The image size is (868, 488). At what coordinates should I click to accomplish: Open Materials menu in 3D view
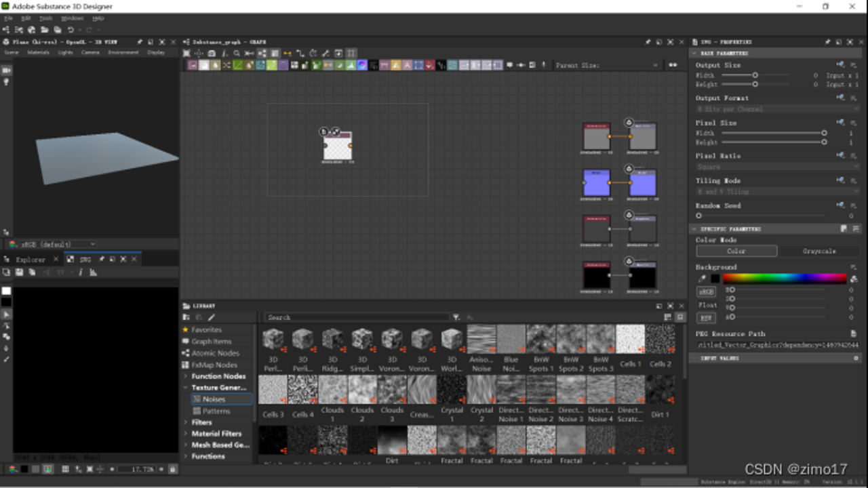(38, 52)
